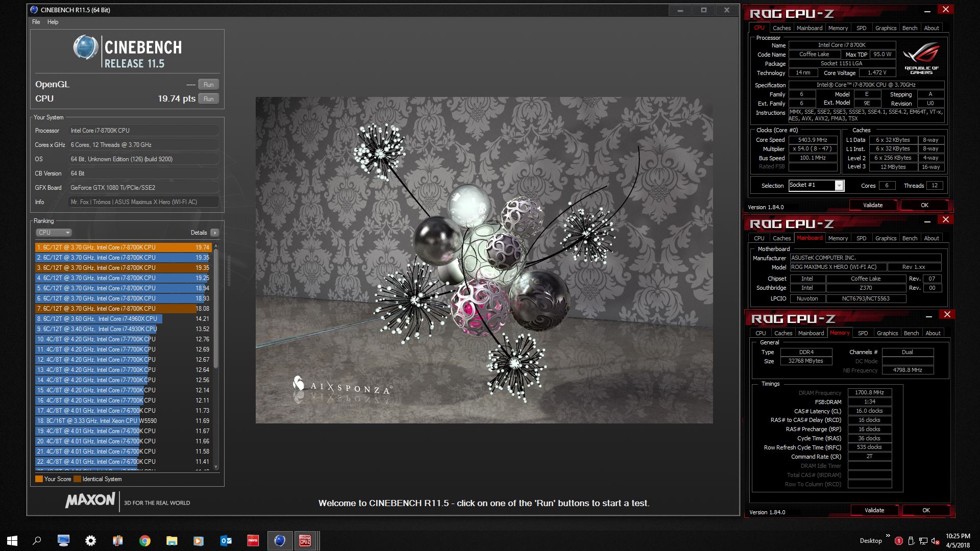
Task: Select ranking row 18 Xeon W5590
Action: point(123,421)
